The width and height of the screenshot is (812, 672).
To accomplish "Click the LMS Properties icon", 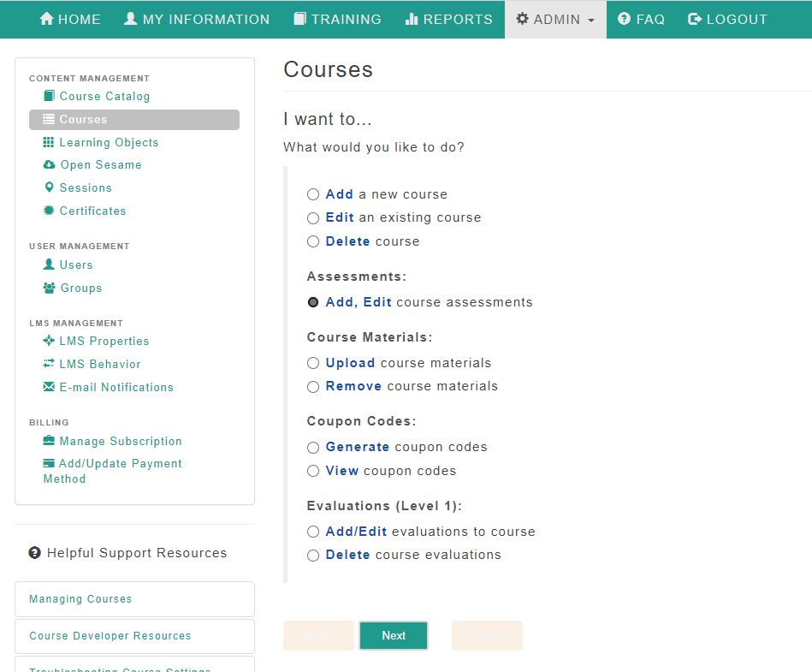I will coord(49,341).
